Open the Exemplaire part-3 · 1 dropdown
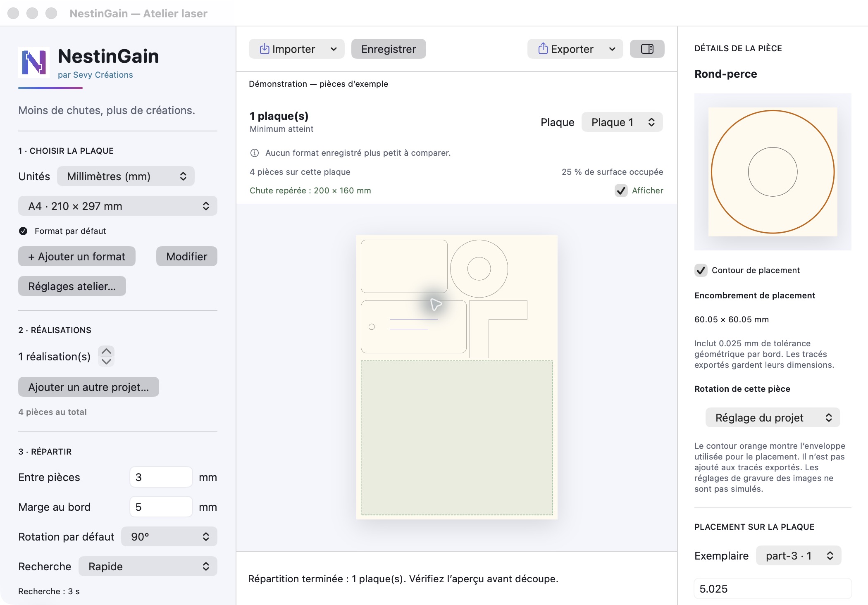This screenshot has width=868, height=605. click(799, 555)
